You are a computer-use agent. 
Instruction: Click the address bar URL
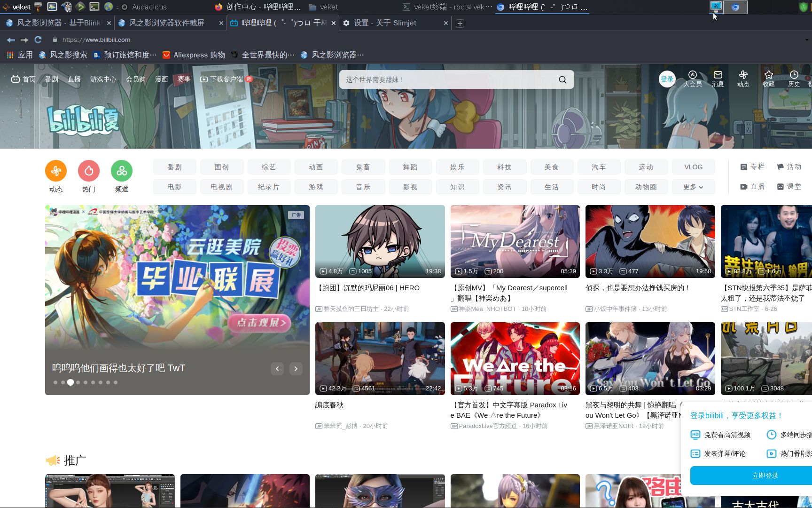[x=96, y=40]
